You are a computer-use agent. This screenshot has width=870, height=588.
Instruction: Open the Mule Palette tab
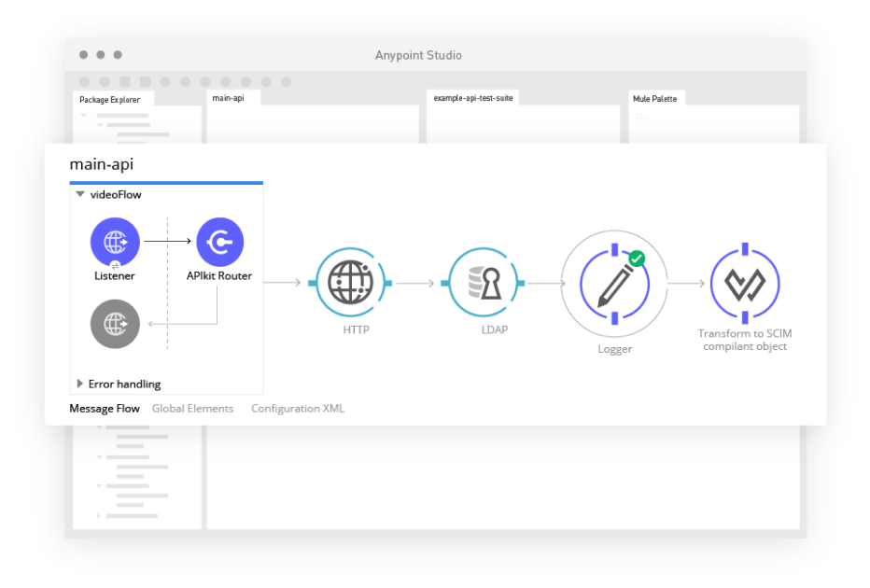coord(655,99)
